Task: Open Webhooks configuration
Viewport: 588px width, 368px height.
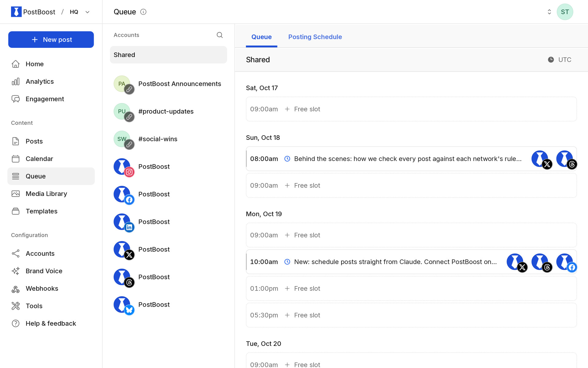Action: point(51,288)
